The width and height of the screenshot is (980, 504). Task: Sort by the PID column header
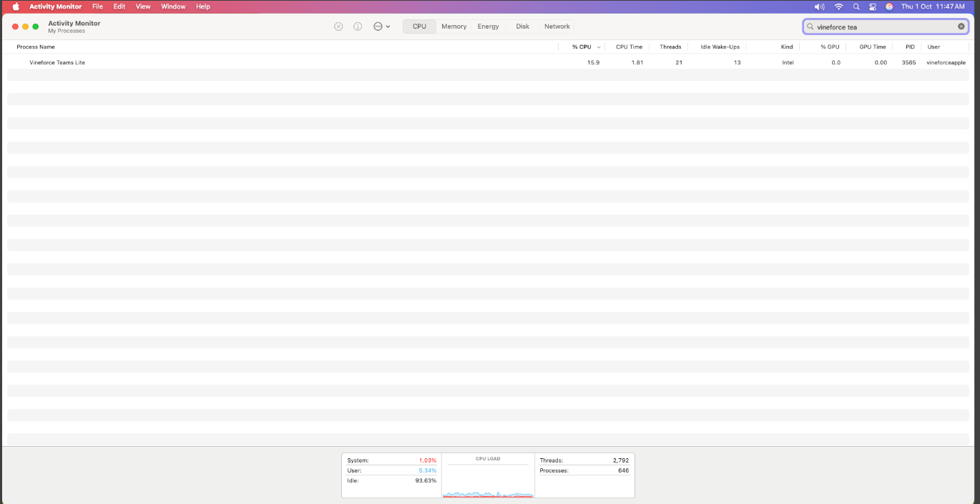point(910,47)
